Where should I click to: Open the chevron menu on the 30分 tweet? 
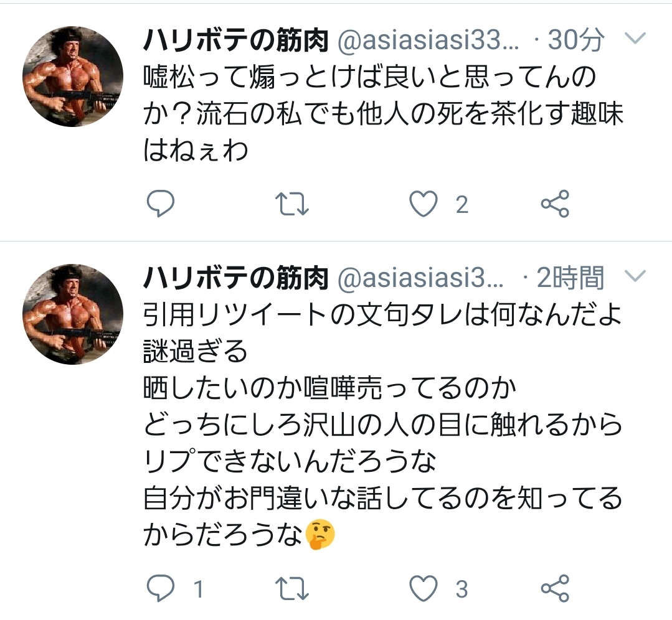[x=635, y=39]
